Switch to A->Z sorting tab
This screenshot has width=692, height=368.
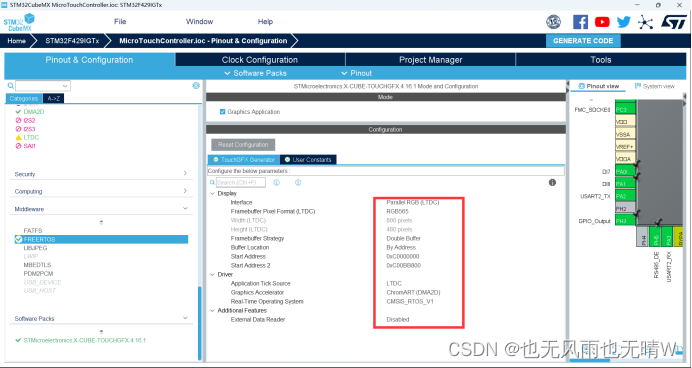point(53,98)
